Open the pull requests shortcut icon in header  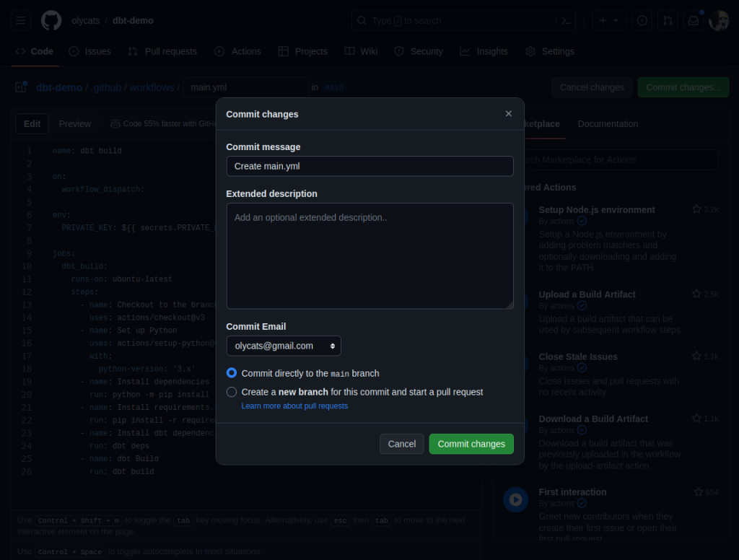(668, 21)
